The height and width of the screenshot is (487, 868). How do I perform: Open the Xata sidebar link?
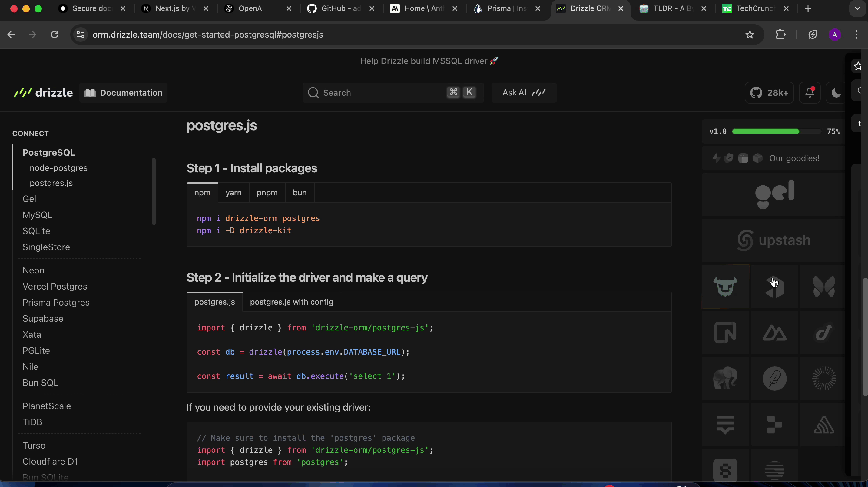(32, 335)
